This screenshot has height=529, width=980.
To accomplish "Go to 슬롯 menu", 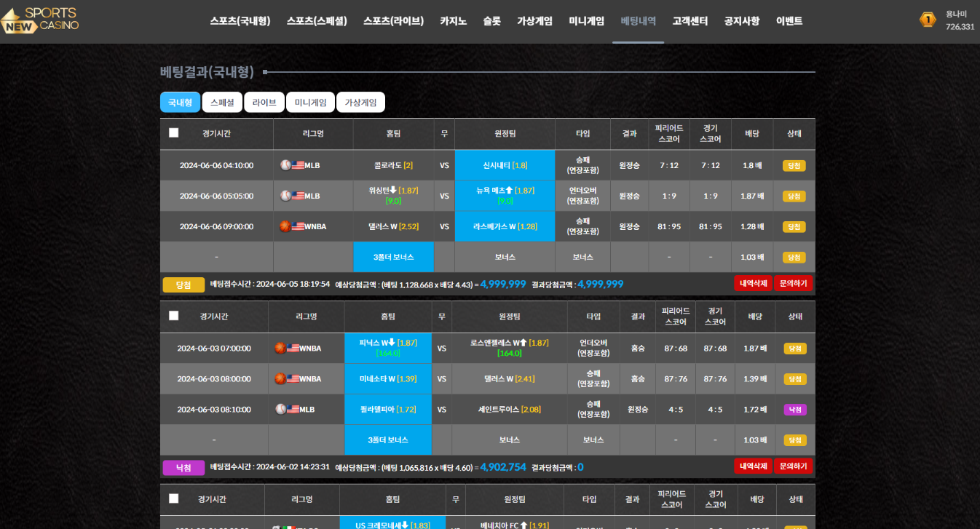I will click(491, 21).
